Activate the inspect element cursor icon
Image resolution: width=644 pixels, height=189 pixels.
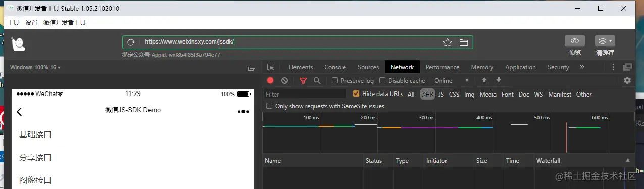pos(271,67)
